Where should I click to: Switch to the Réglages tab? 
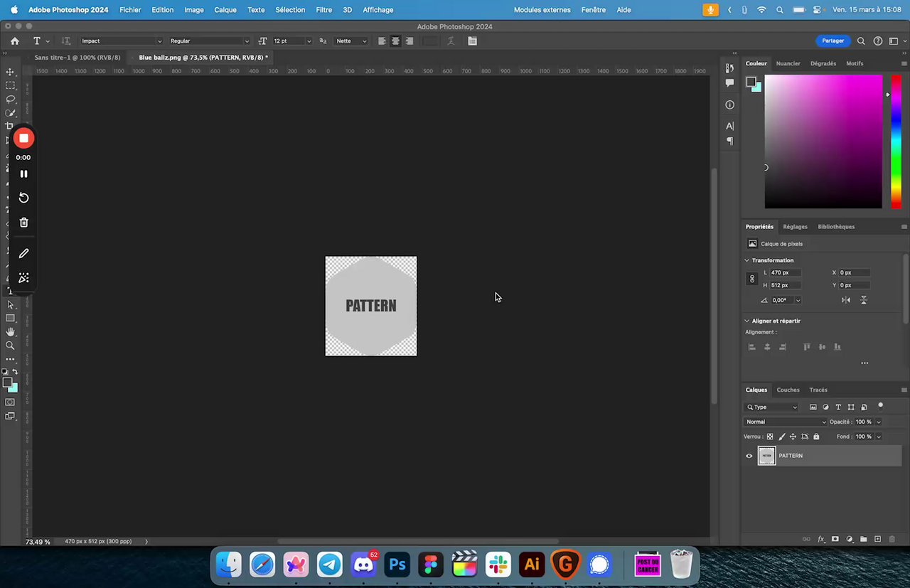tap(795, 227)
